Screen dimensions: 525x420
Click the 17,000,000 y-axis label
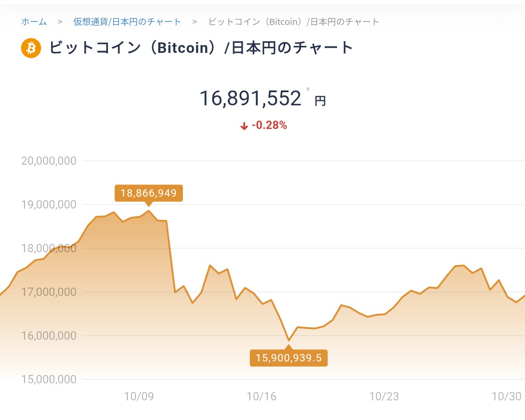click(x=49, y=292)
